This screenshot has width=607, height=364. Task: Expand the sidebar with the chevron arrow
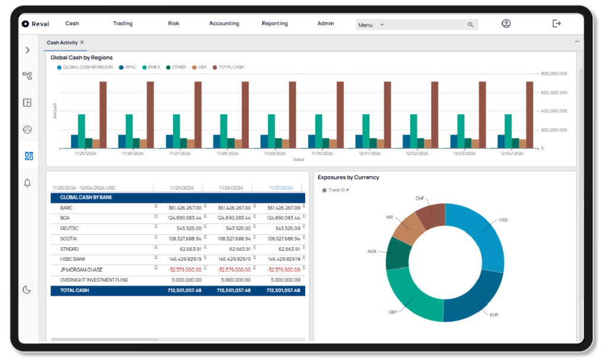click(27, 50)
